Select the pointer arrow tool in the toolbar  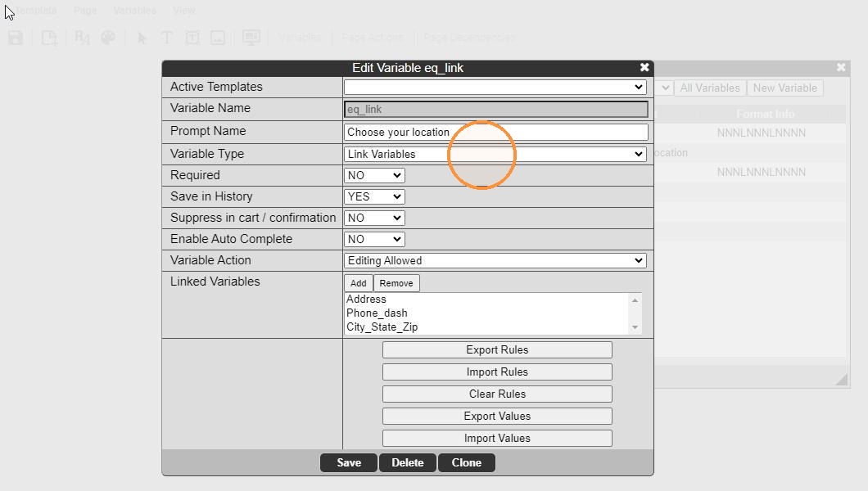(142, 38)
